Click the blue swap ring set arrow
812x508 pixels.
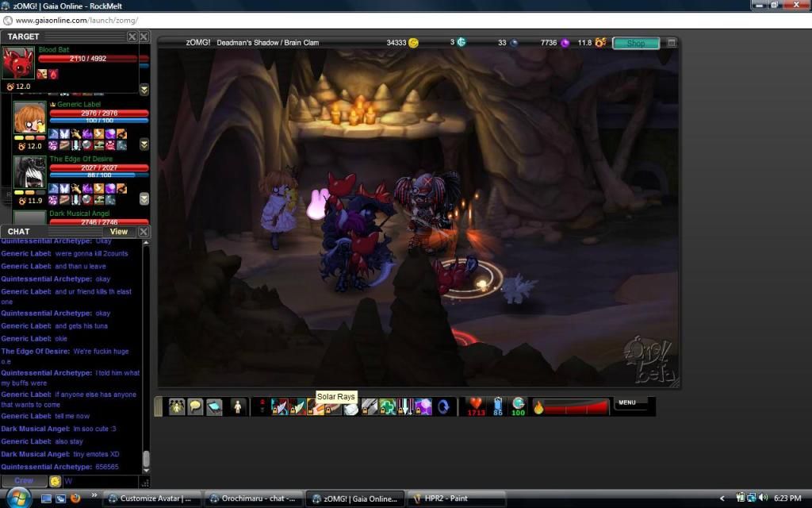[443, 406]
